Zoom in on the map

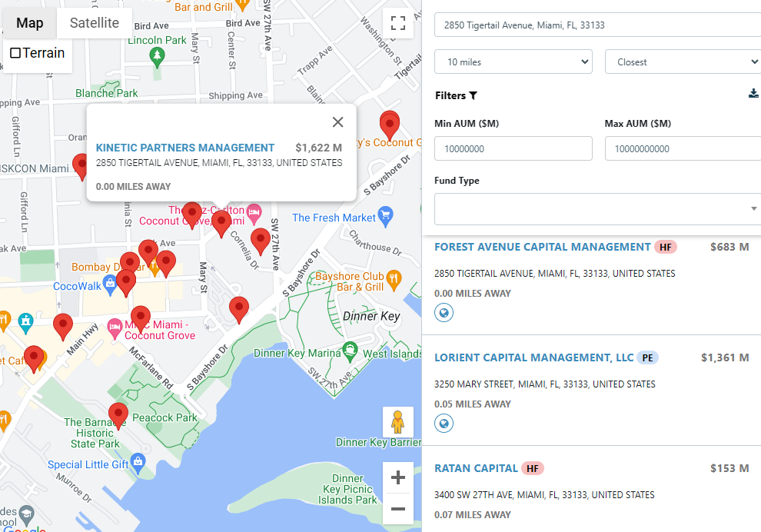[x=397, y=477]
